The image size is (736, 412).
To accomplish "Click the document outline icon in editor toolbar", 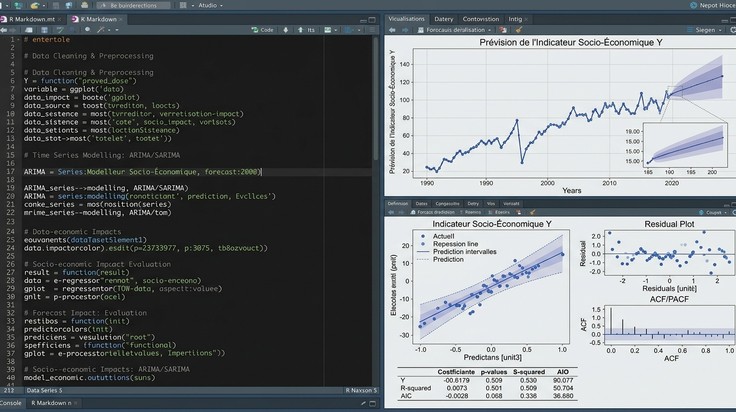I will pyautogui.click(x=373, y=30).
